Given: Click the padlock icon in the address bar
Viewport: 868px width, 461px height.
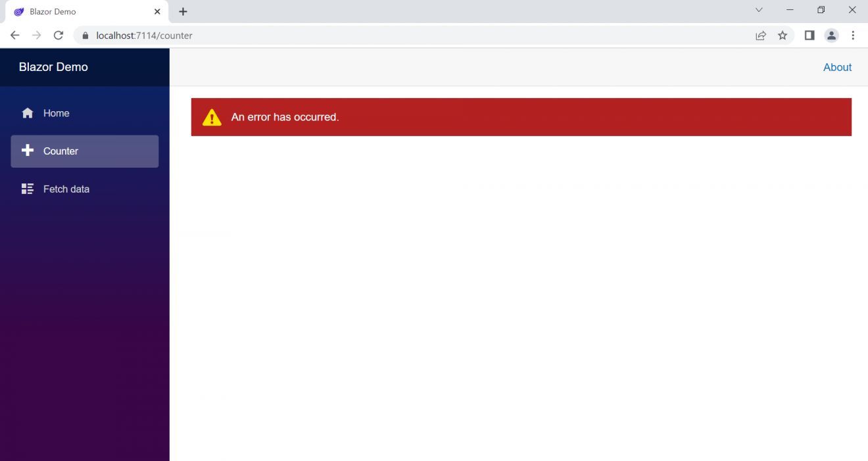Looking at the screenshot, I should click(85, 36).
